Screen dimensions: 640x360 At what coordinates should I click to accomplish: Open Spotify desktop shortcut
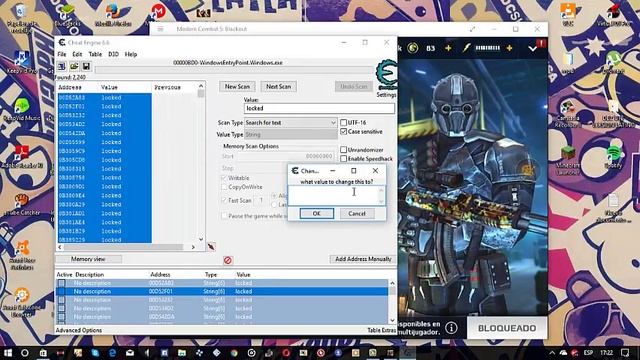(613, 157)
